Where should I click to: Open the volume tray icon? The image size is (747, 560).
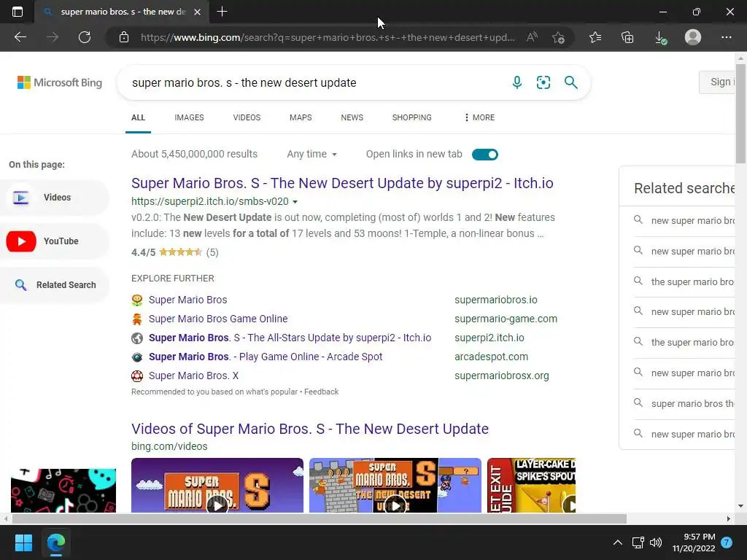(656, 542)
